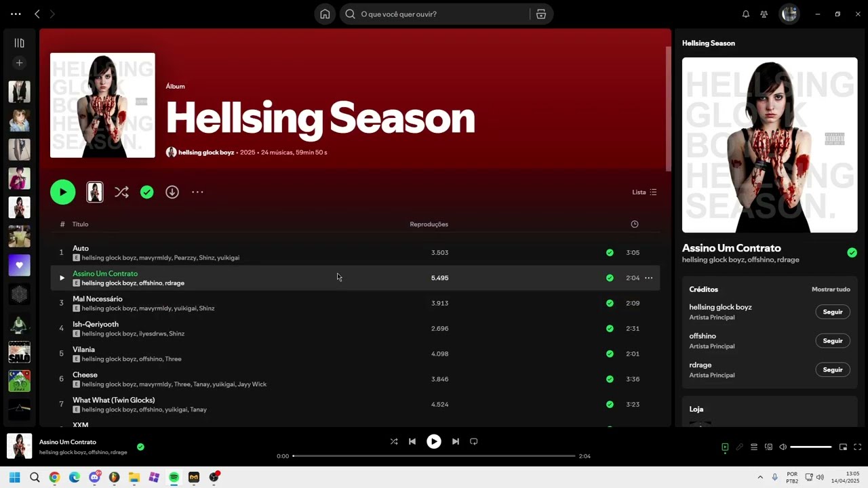Open the Ish-Qeriyooth track title

tap(96, 324)
